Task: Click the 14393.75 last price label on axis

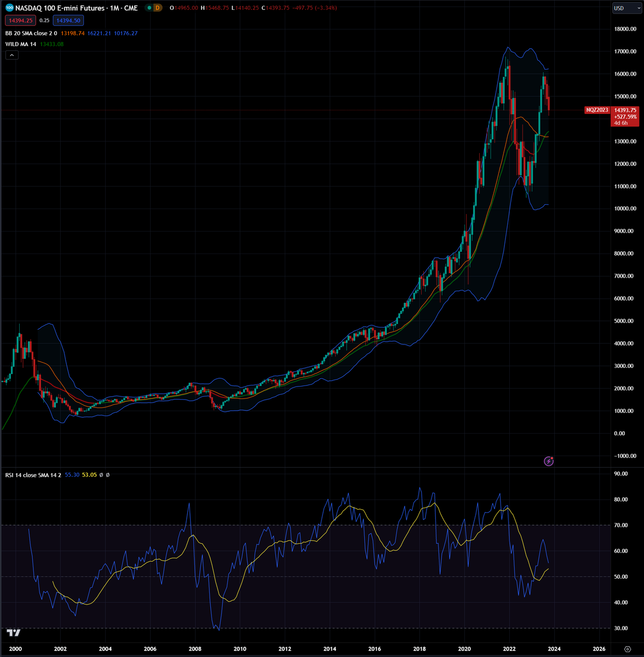Action: 625,109
